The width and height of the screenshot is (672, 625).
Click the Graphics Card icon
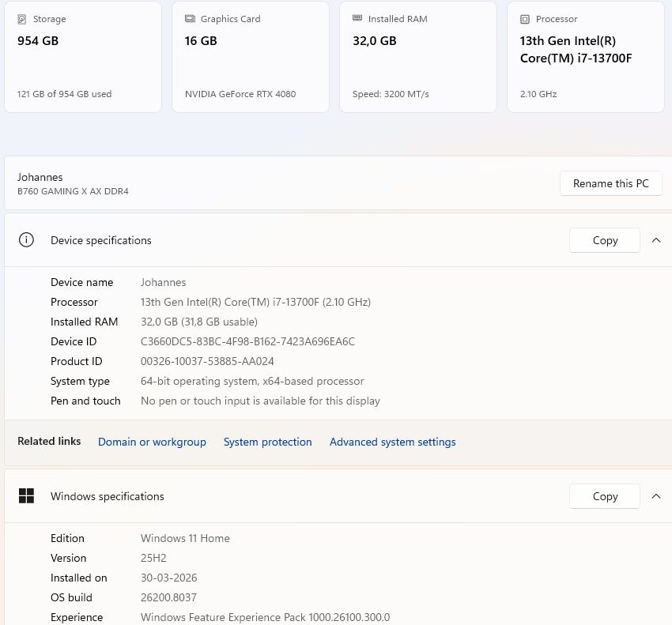tap(190, 19)
